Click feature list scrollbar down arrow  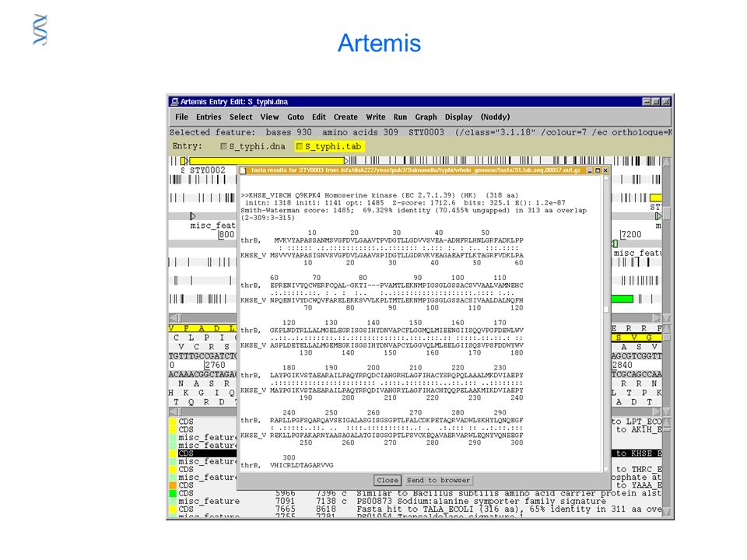click(667, 512)
